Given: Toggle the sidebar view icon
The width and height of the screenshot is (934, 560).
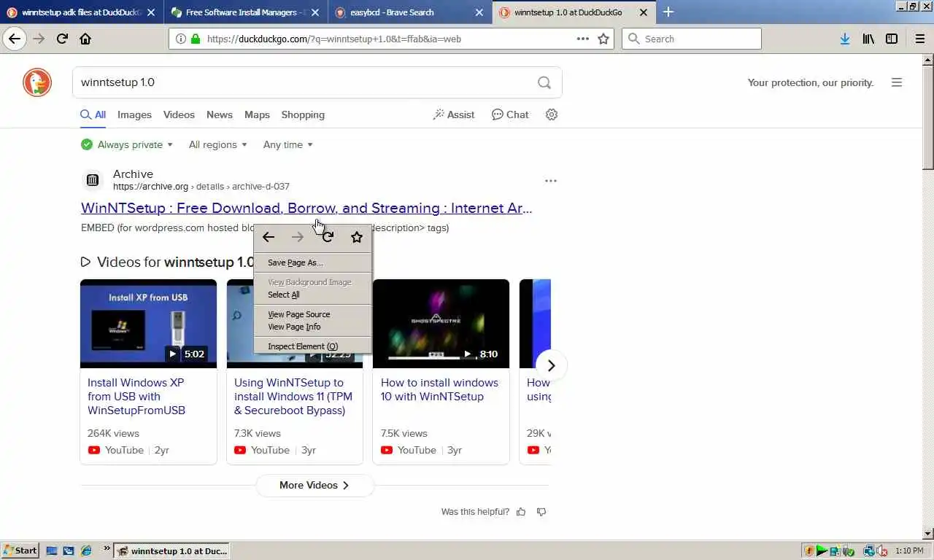Looking at the screenshot, I should pos(892,39).
